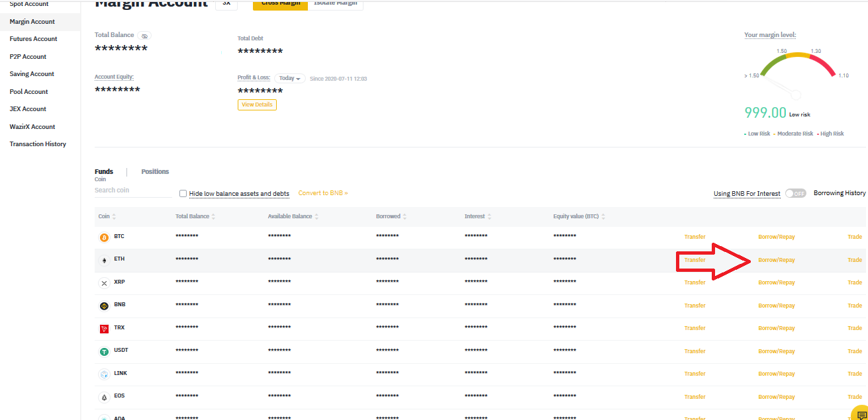The width and height of the screenshot is (868, 420).
Task: Click Transfer for XRP
Action: [695, 282]
